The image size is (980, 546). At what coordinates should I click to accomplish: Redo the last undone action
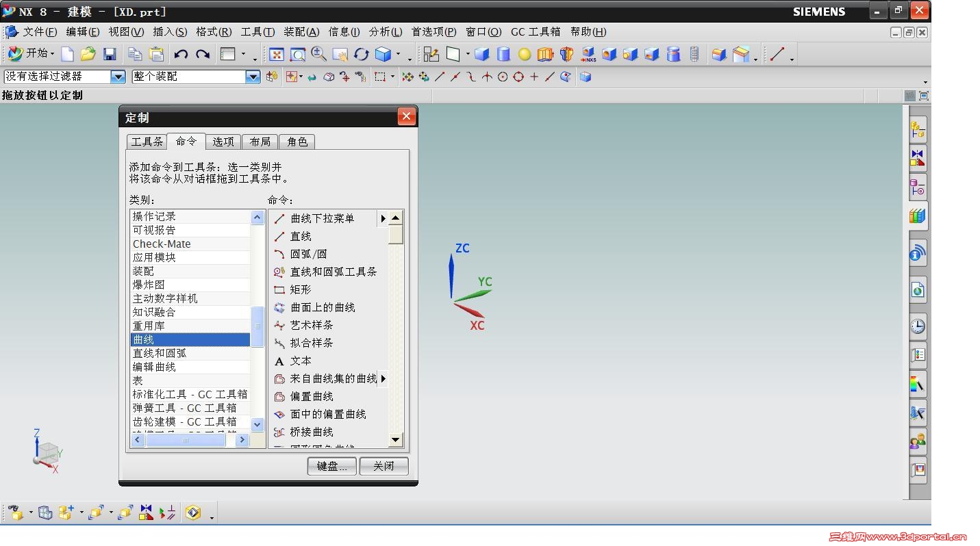tap(203, 54)
